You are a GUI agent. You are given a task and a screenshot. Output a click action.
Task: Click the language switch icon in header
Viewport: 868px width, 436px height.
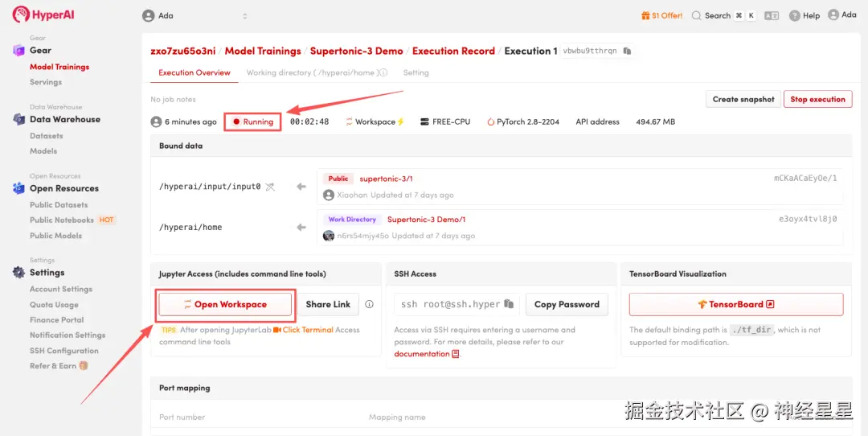(772, 15)
